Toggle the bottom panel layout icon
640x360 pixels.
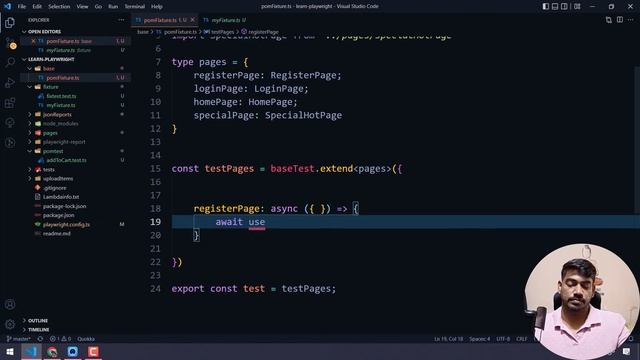555,7
